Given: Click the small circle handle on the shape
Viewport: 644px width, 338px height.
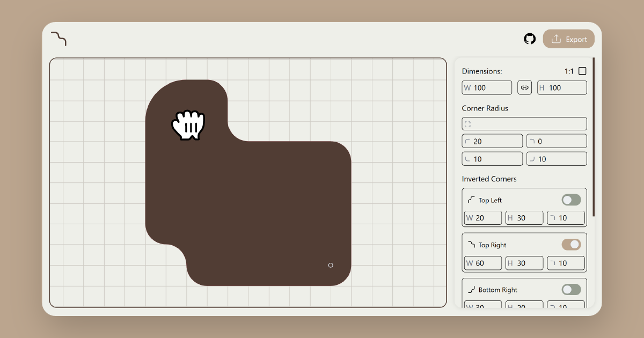Looking at the screenshot, I should 331,265.
